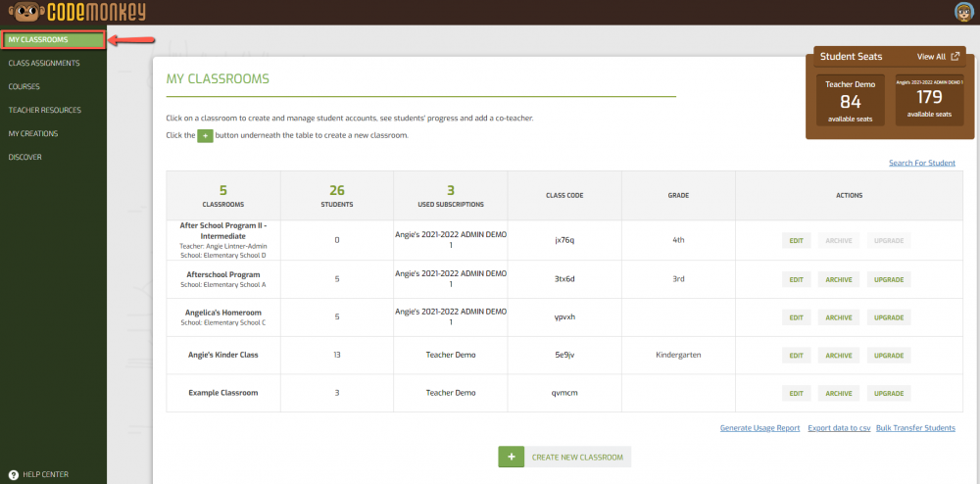Upgrade Angie's Kinder Class
This screenshot has height=484, width=980.
[889, 356]
